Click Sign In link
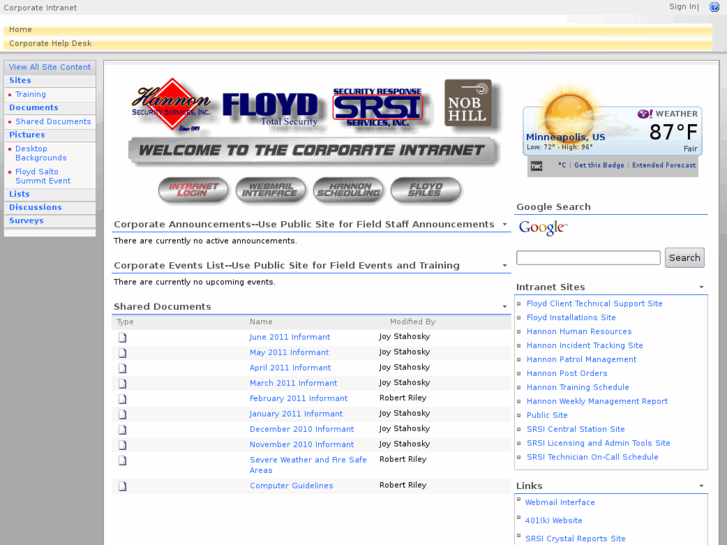Image resolution: width=727 pixels, height=545 pixels. (x=682, y=6)
